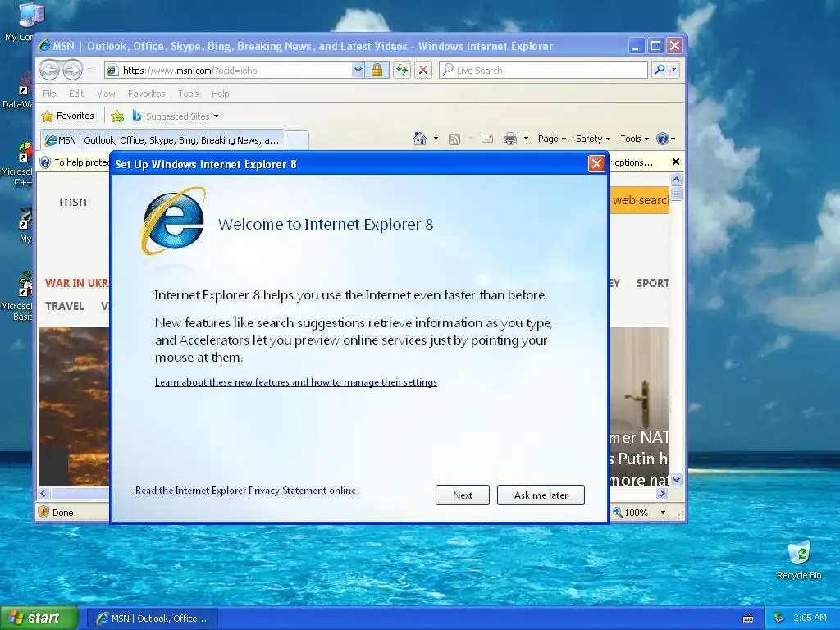This screenshot has width=840, height=630.
Task: Click the Home icon in command bar
Action: coord(420,139)
